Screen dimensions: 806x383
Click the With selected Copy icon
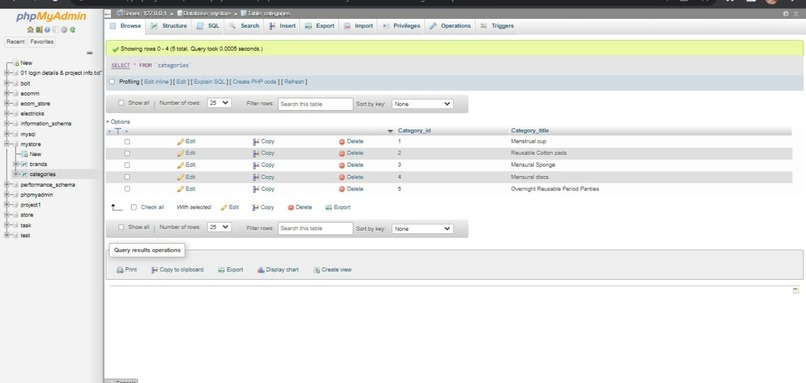pyautogui.click(x=255, y=207)
